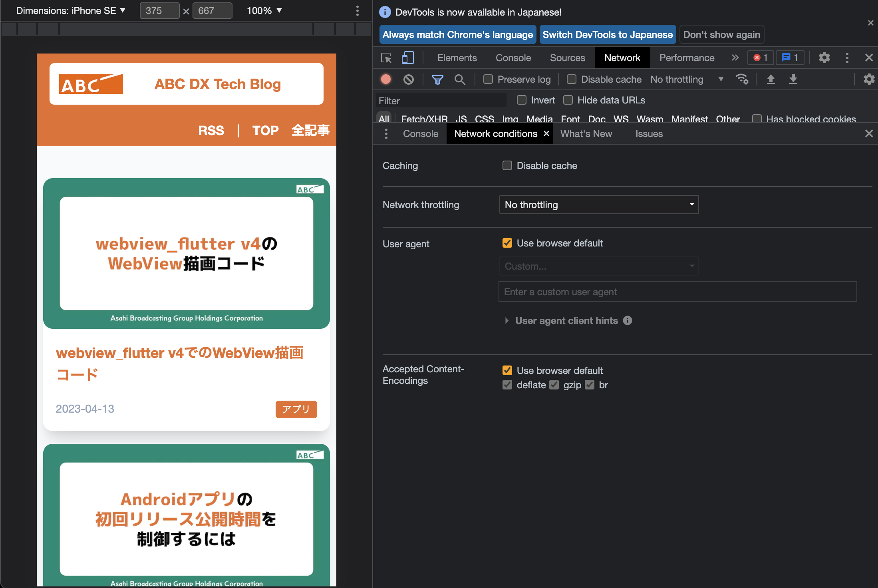This screenshot has width=878, height=588.
Task: Toggle the device toolbar icon
Action: coord(407,58)
